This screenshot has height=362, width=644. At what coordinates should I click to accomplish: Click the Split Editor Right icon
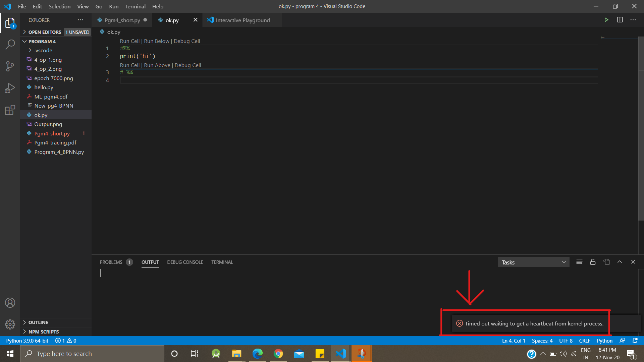[620, 20]
